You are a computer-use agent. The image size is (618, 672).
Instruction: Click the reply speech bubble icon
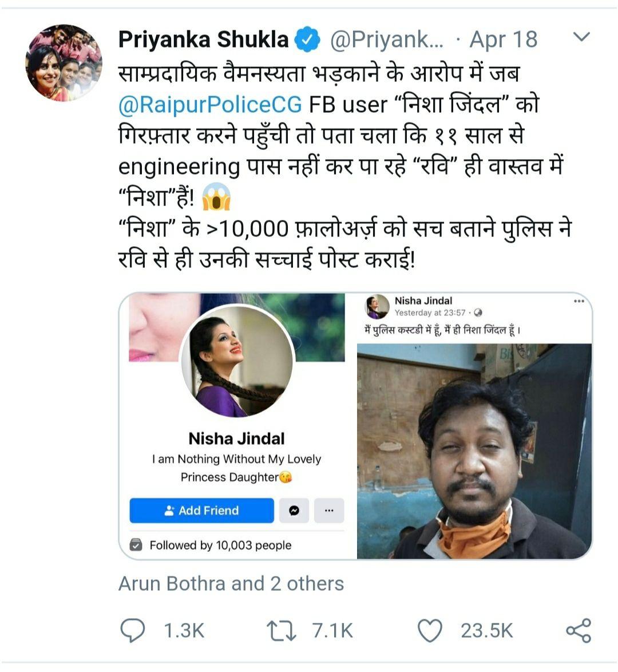tap(133, 630)
